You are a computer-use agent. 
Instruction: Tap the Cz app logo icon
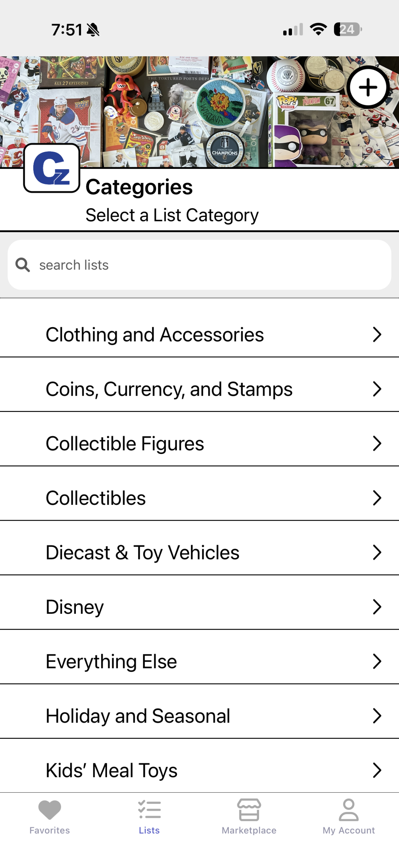click(x=52, y=168)
